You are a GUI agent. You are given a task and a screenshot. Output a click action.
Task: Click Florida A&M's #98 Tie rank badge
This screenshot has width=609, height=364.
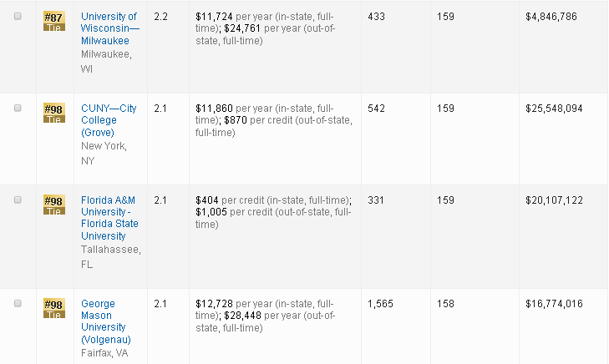pyautogui.click(x=53, y=205)
